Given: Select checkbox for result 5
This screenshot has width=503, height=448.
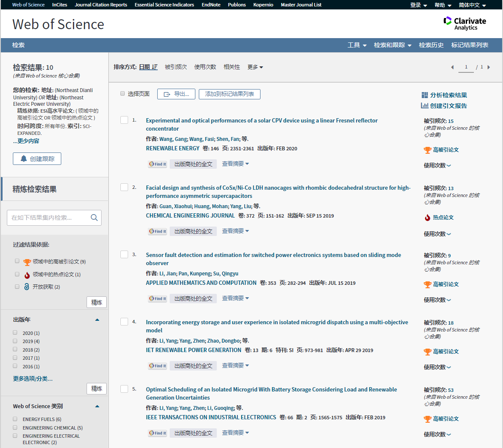Looking at the screenshot, I should tap(124, 389).
